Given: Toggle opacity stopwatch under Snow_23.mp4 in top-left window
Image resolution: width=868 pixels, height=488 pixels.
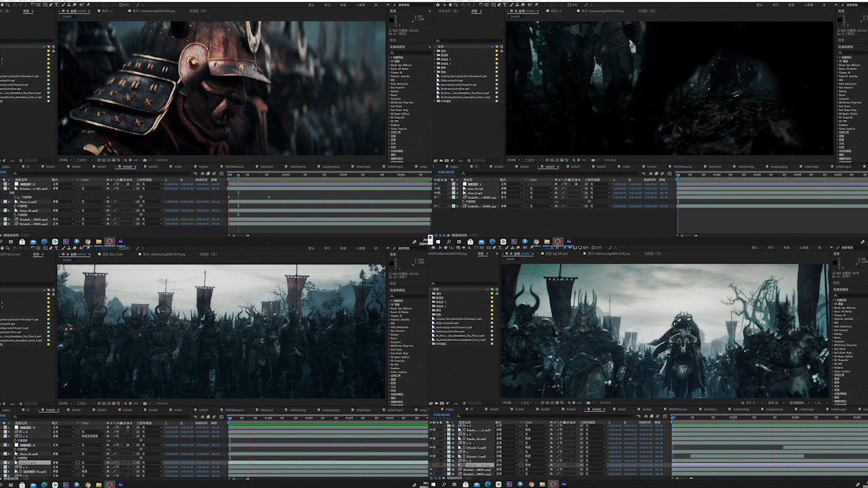Looking at the screenshot, I should [15, 215].
